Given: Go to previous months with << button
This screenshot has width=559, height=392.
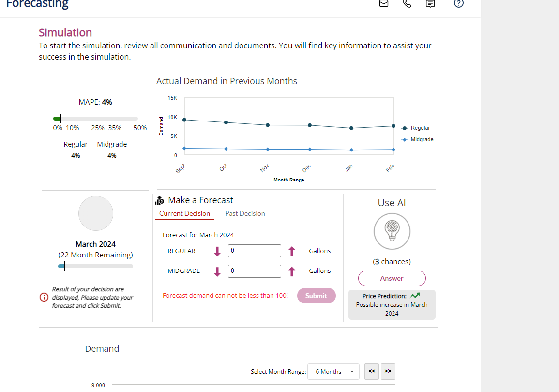Looking at the screenshot, I should click(372, 371).
